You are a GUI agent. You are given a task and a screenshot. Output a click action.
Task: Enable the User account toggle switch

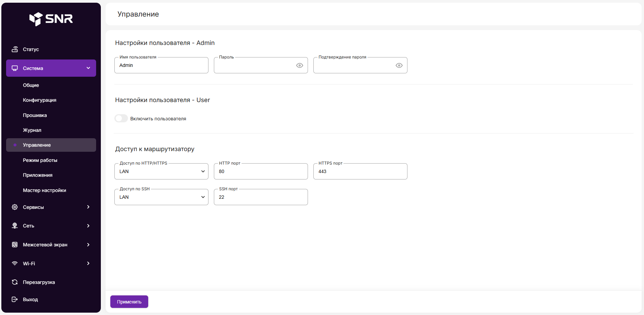121,119
